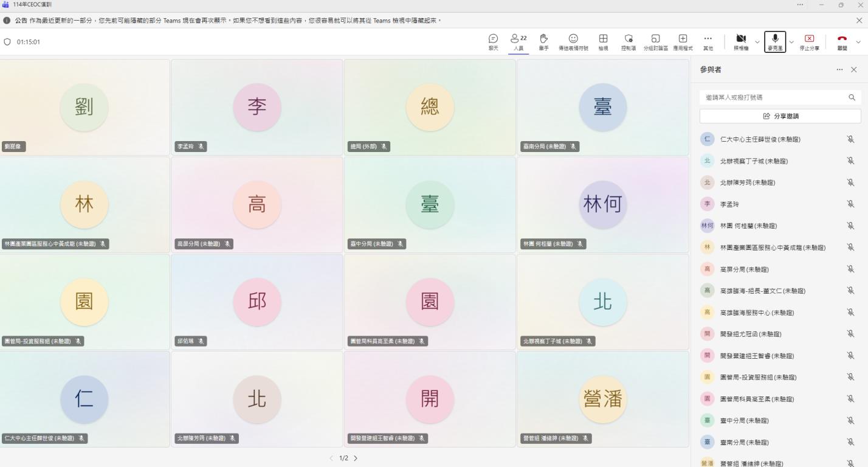
Task: Toggle the microphone (麥克風) mute
Action: pos(775,41)
